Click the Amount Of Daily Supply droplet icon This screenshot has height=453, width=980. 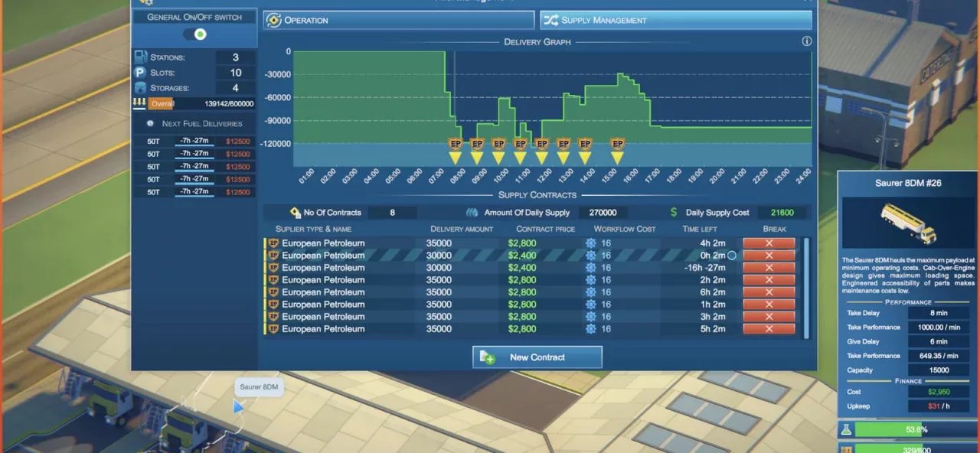pyautogui.click(x=472, y=213)
